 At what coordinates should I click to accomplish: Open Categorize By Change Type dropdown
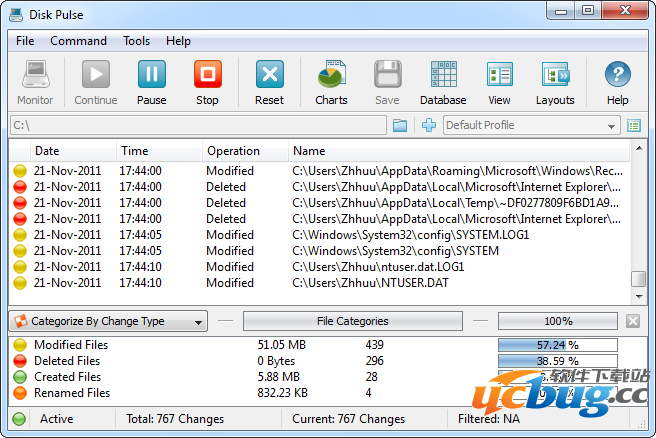point(108,321)
